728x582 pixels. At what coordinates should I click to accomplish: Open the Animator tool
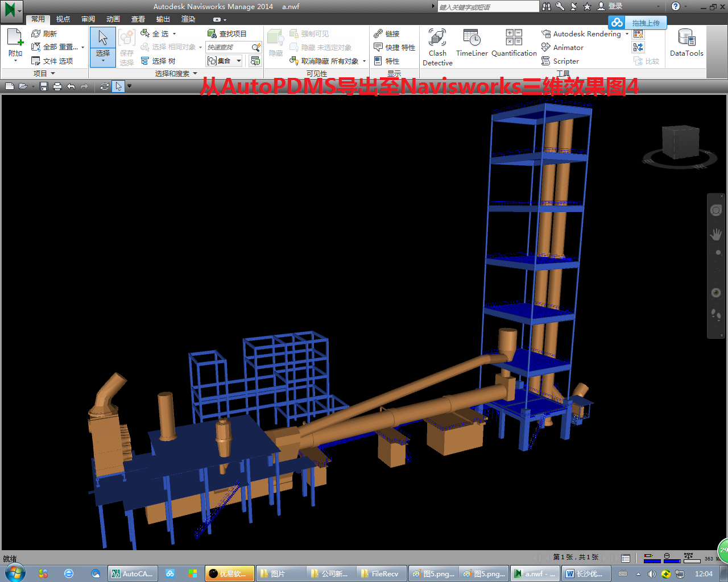tap(562, 47)
